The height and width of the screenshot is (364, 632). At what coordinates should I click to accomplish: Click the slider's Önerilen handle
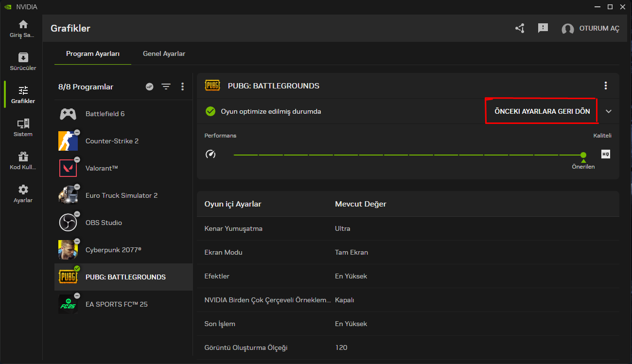click(583, 155)
